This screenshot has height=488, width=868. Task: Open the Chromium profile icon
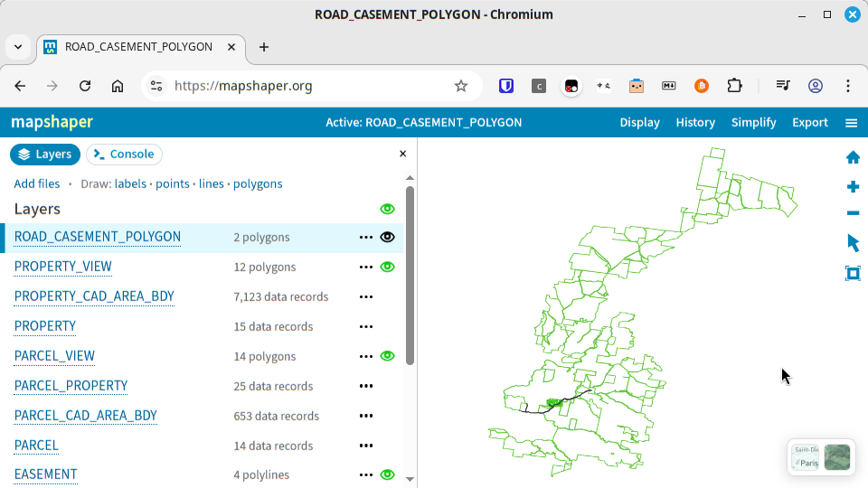[816, 86]
